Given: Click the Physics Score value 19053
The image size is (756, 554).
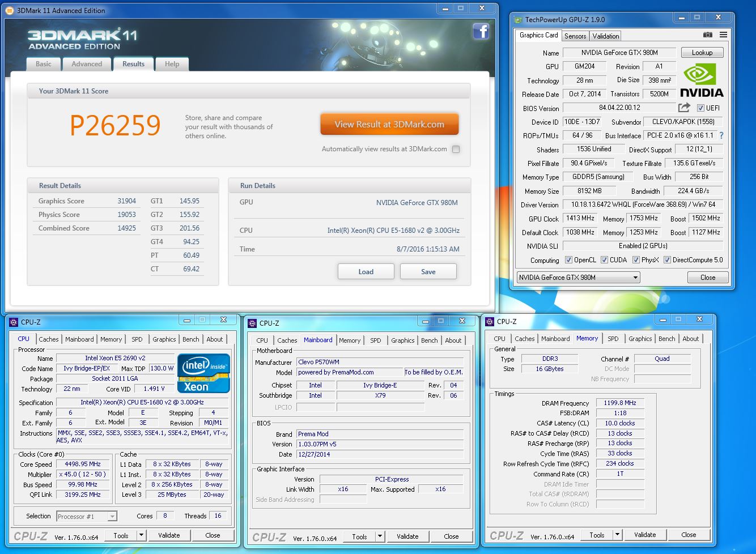Looking at the screenshot, I should [126, 215].
